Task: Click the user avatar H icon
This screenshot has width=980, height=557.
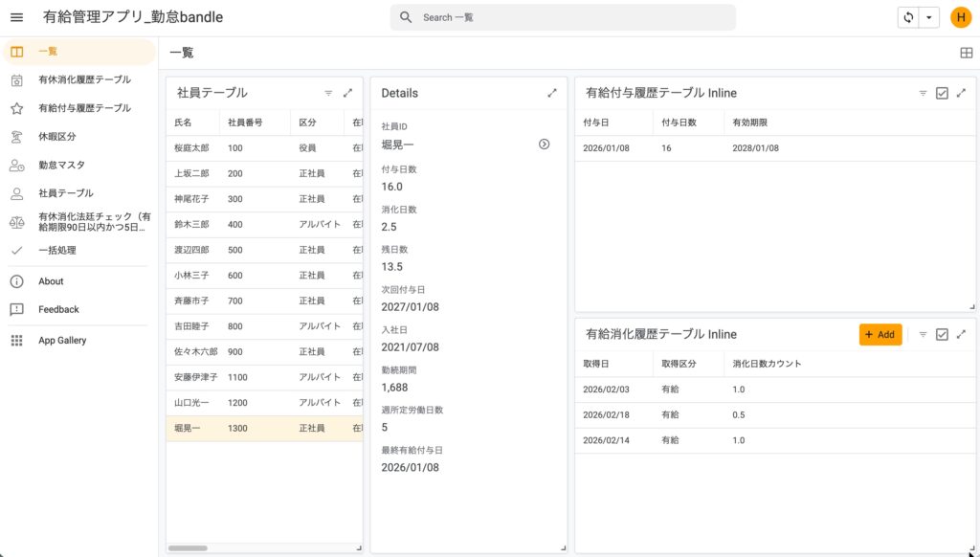Action: coord(960,17)
